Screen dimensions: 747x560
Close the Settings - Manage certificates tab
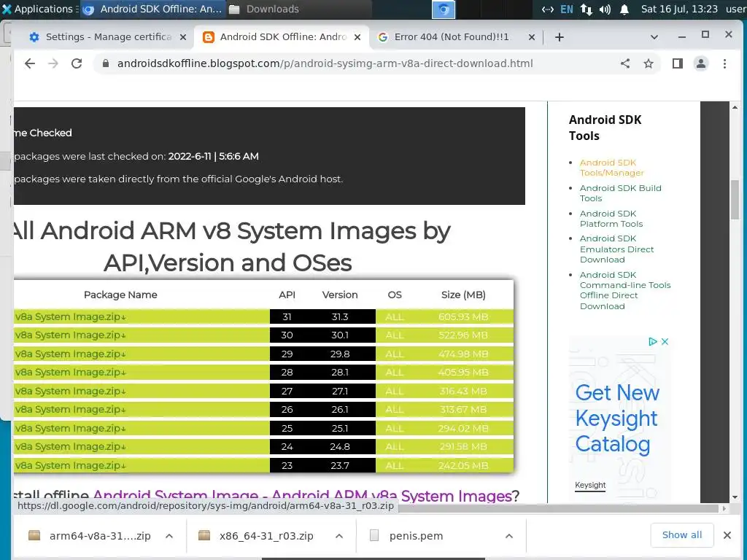tap(183, 37)
